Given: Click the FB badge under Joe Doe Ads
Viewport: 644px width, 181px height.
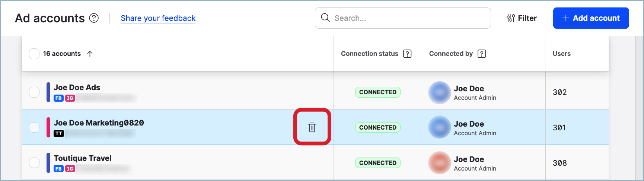Looking at the screenshot, I should pos(58,98).
